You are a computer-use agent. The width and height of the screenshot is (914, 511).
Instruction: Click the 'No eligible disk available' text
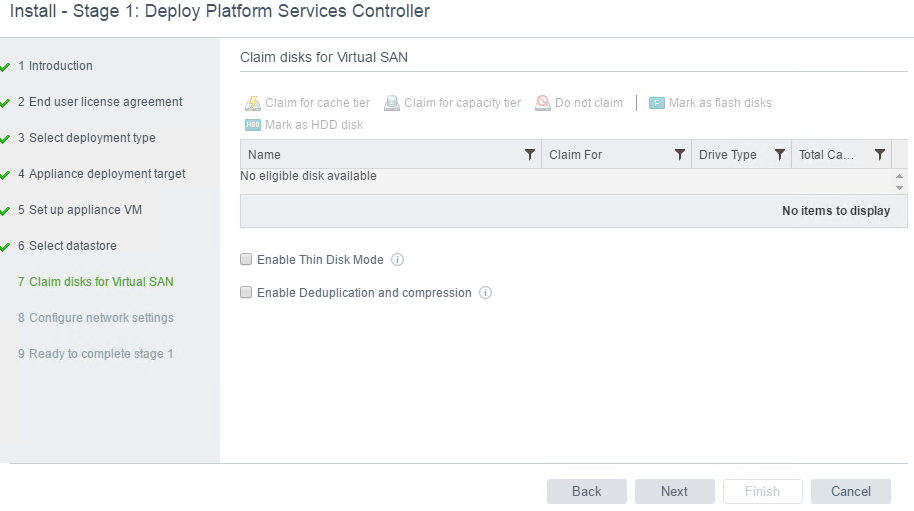coord(308,176)
